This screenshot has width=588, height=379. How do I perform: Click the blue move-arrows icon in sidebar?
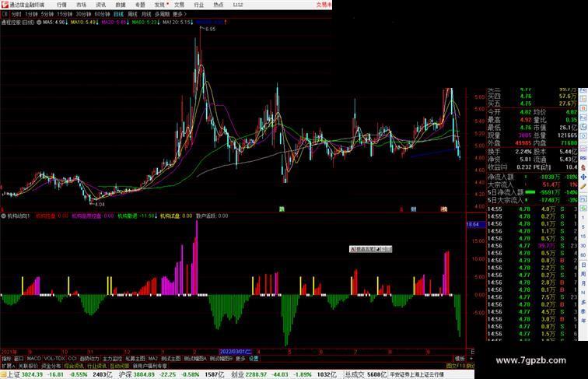(x=583, y=177)
